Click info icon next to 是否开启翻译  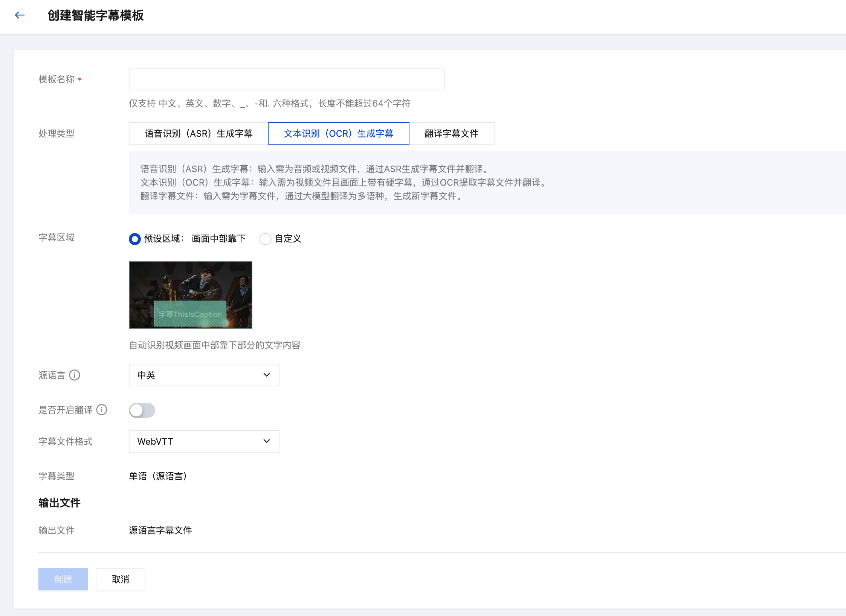[102, 410]
